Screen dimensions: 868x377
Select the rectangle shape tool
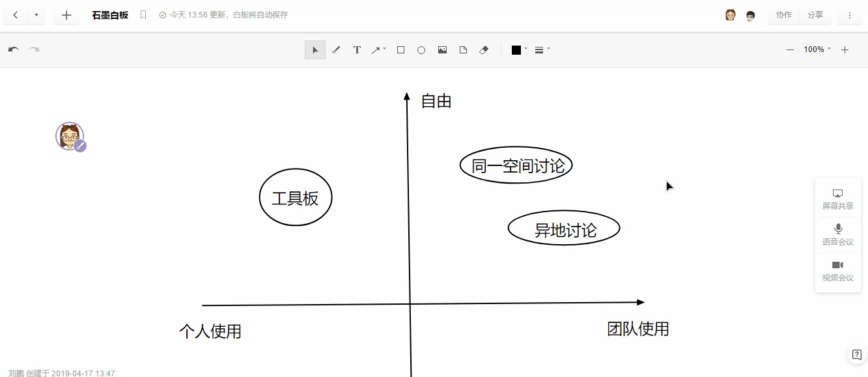400,49
